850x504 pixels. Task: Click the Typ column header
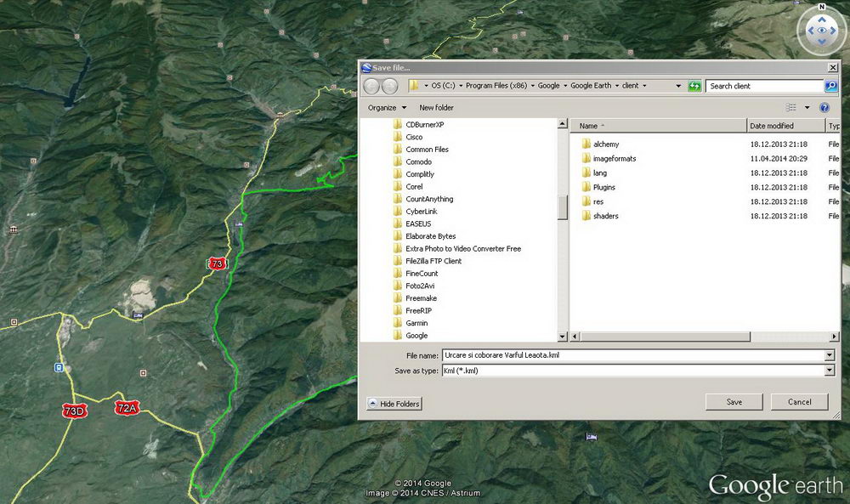pos(833,126)
